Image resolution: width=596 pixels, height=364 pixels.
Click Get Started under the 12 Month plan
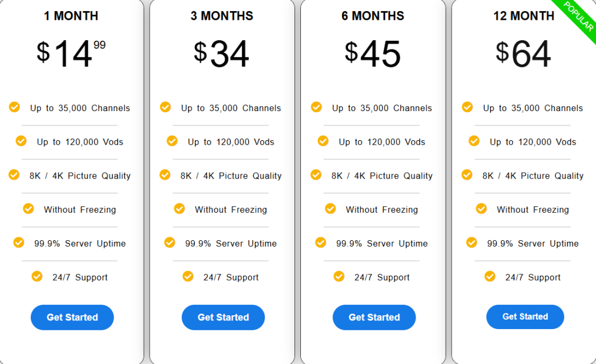tap(524, 317)
